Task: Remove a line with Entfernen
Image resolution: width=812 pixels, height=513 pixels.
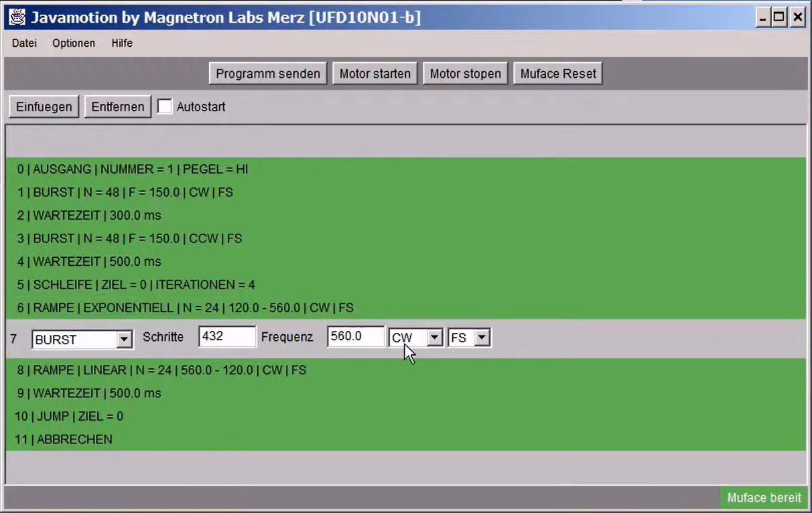Action: 118,106
